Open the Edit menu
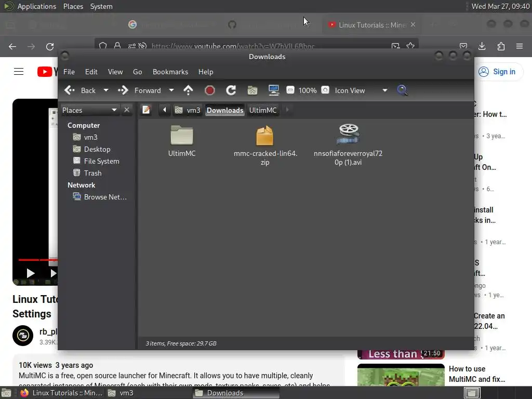 (x=91, y=72)
